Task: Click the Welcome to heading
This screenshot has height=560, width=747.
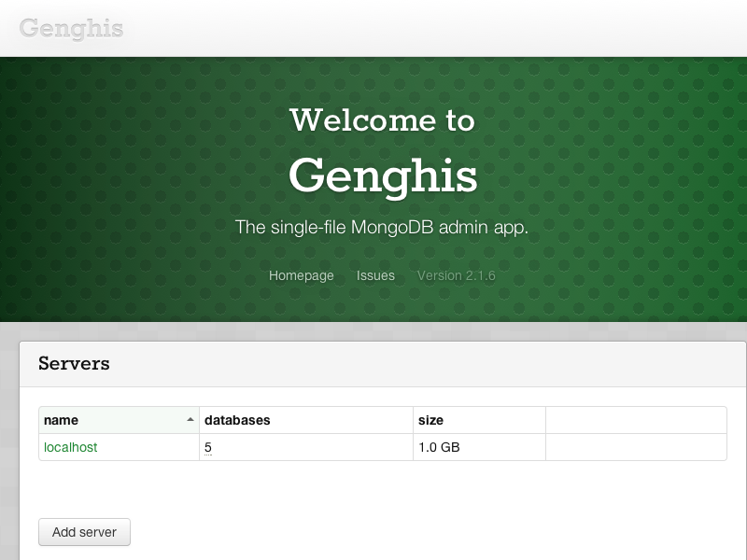Action: click(382, 120)
